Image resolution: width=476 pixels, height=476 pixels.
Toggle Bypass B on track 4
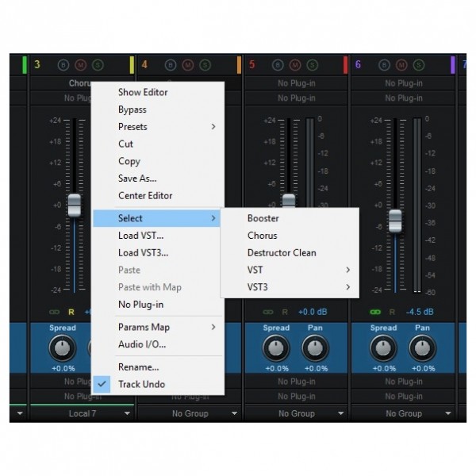point(171,65)
